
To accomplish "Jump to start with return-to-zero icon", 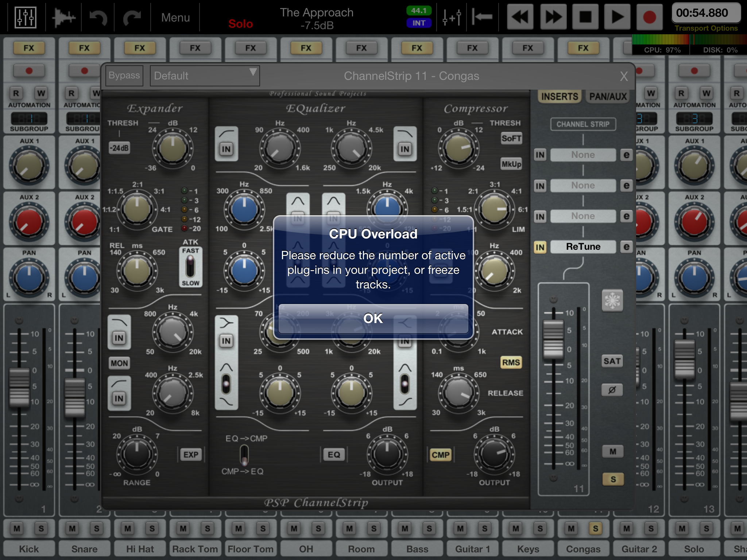I will coord(482,17).
